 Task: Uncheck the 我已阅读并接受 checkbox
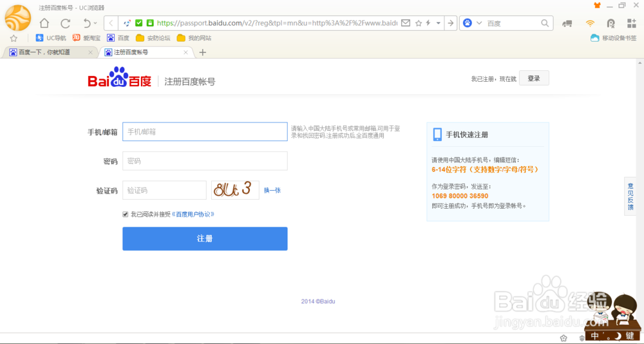[126, 214]
